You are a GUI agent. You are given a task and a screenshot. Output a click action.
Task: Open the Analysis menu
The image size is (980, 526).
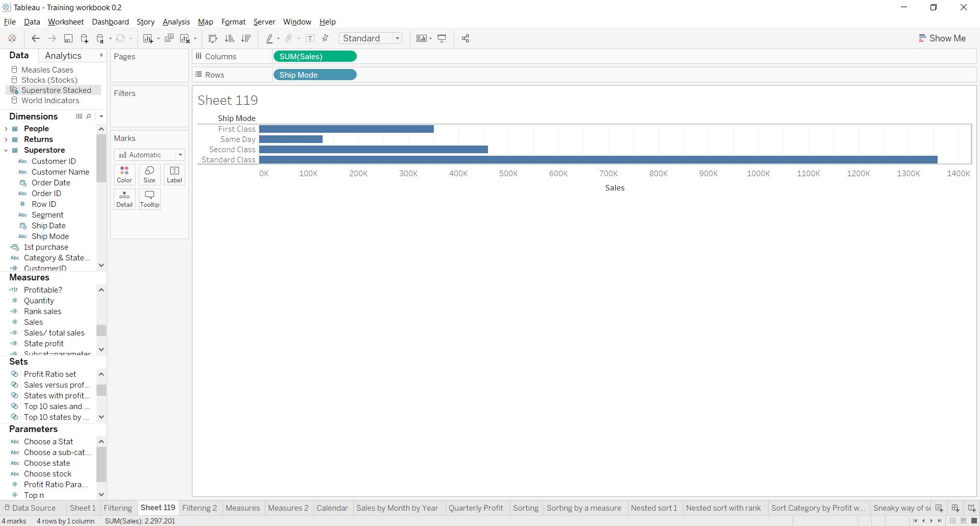click(176, 22)
